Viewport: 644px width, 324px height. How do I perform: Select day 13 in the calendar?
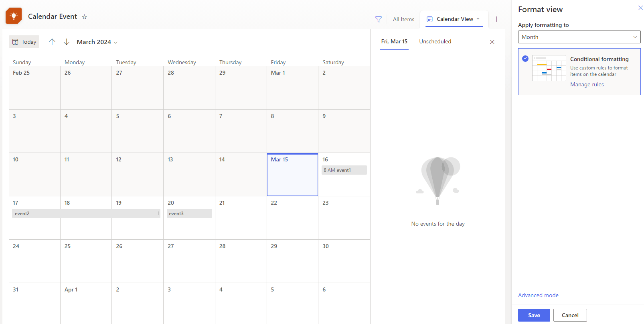click(189, 175)
